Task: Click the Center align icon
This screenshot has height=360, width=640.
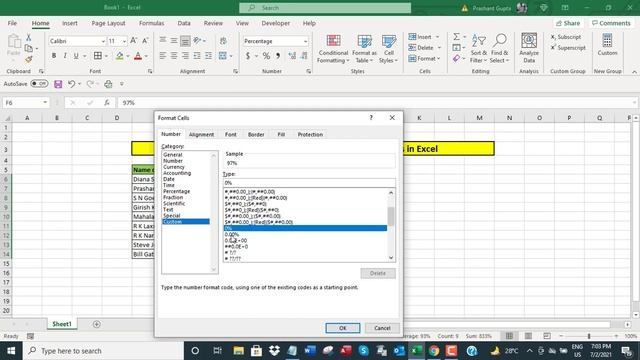Action: (x=174, y=56)
